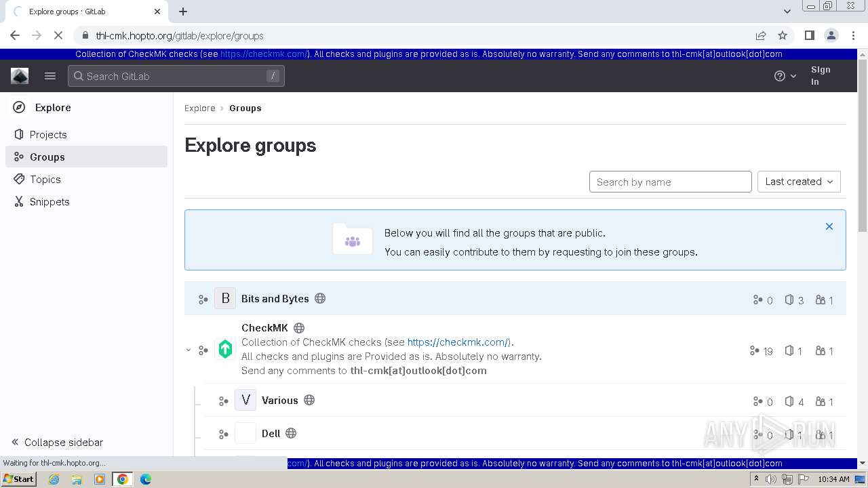Collapse the sidebar
The width and height of the screenshot is (868, 488).
coord(57,442)
